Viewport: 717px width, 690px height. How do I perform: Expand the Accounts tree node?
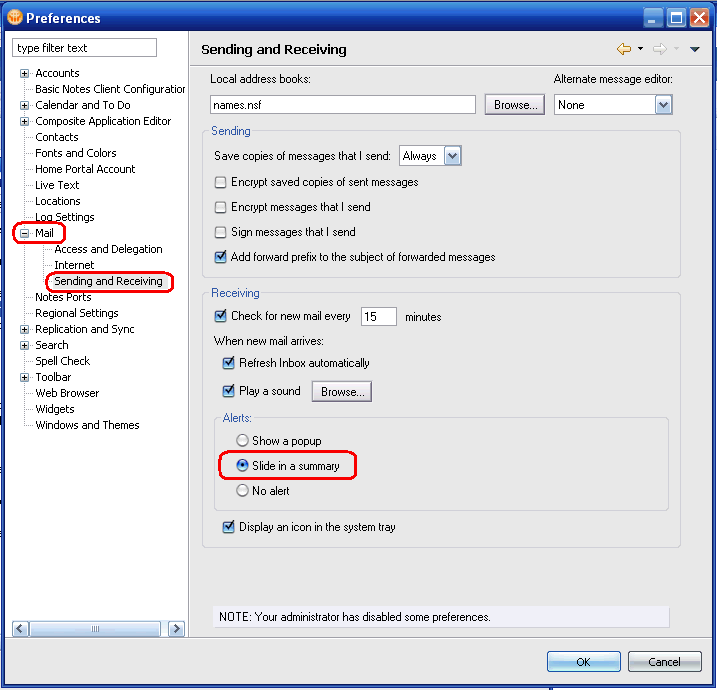25,73
